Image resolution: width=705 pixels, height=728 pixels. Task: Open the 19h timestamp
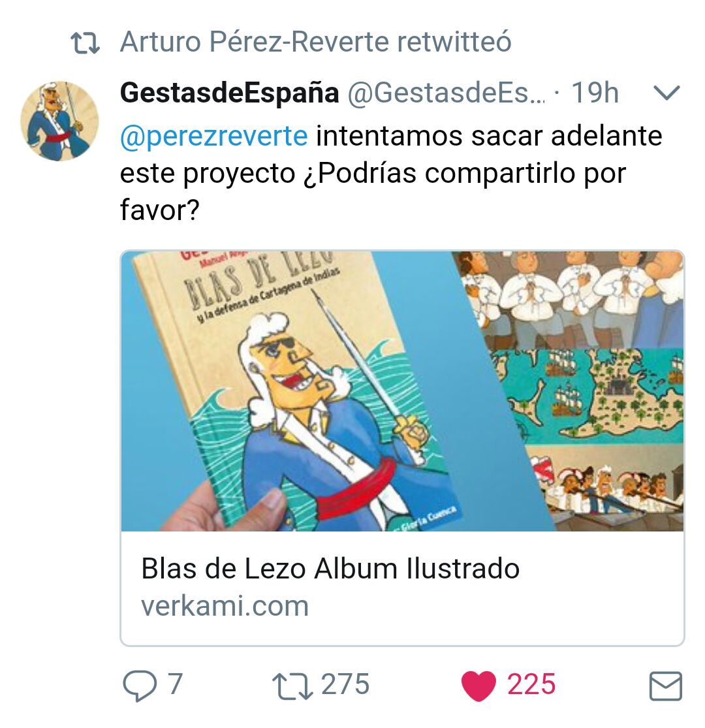tap(595, 93)
